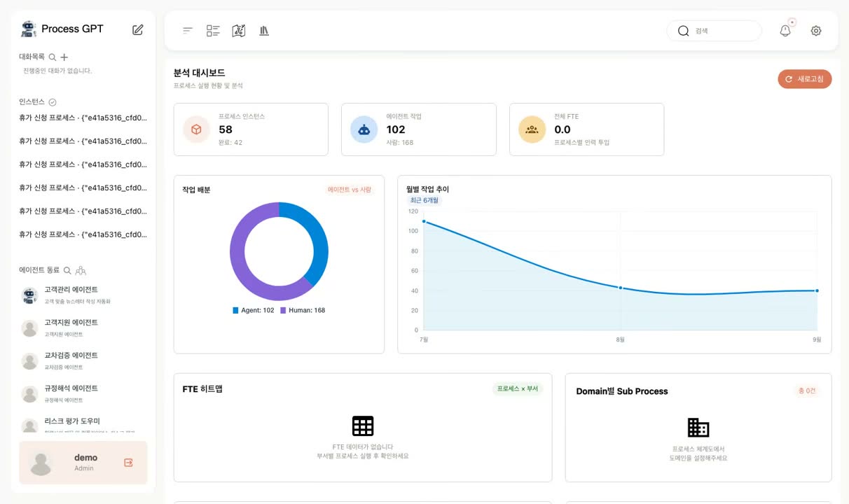Search agents beside 에이전트 동료
Image resolution: width=849 pixels, height=504 pixels.
pyautogui.click(x=68, y=270)
